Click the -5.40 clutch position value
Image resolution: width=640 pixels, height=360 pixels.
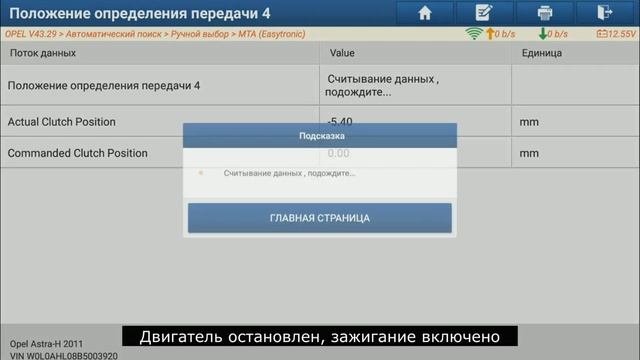tap(340, 121)
